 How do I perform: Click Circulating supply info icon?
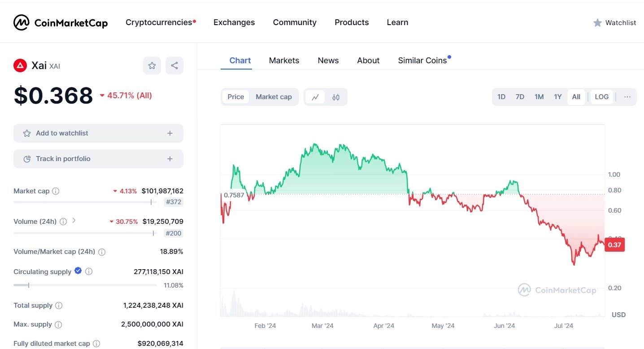pos(89,271)
